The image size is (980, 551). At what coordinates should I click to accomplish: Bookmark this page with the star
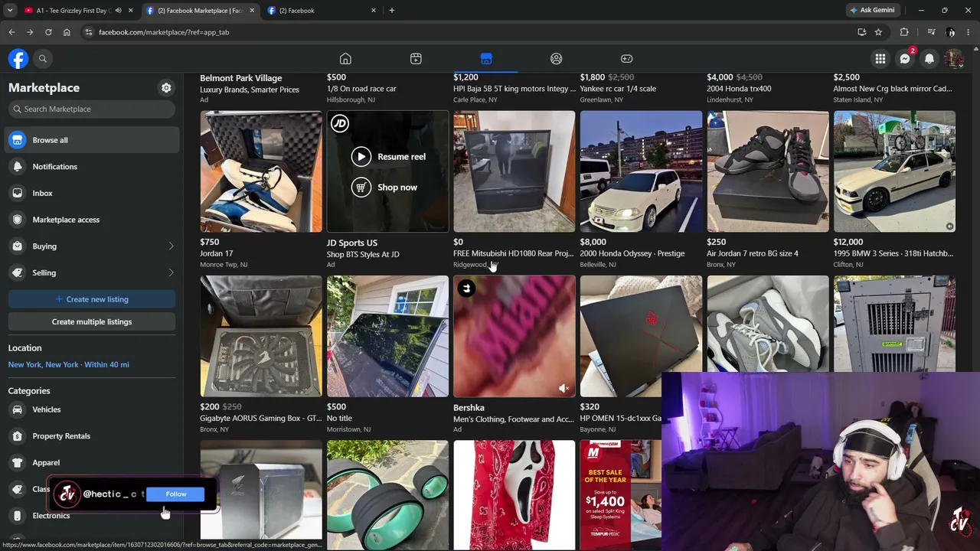pyautogui.click(x=878, y=32)
